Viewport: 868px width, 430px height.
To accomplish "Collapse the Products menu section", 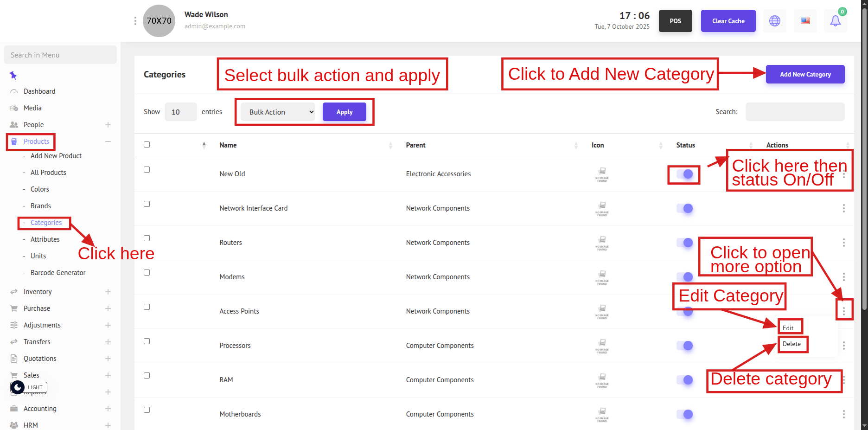I will click(108, 141).
